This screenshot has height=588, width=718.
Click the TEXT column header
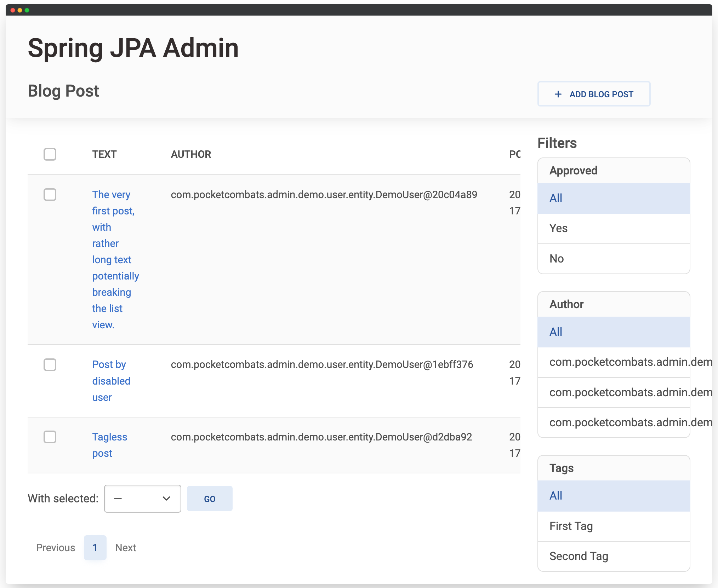tap(104, 154)
